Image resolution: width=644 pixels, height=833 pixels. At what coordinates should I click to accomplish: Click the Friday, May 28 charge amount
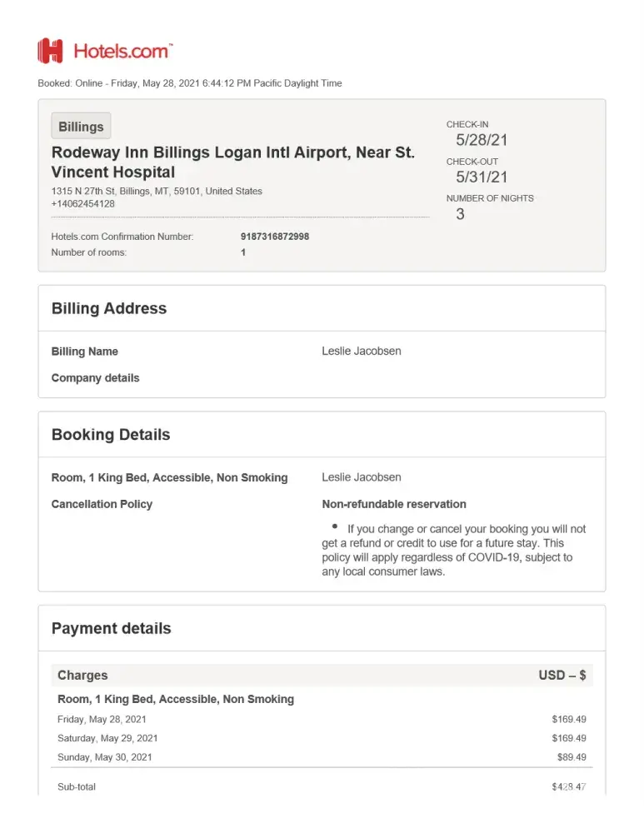[x=569, y=719]
